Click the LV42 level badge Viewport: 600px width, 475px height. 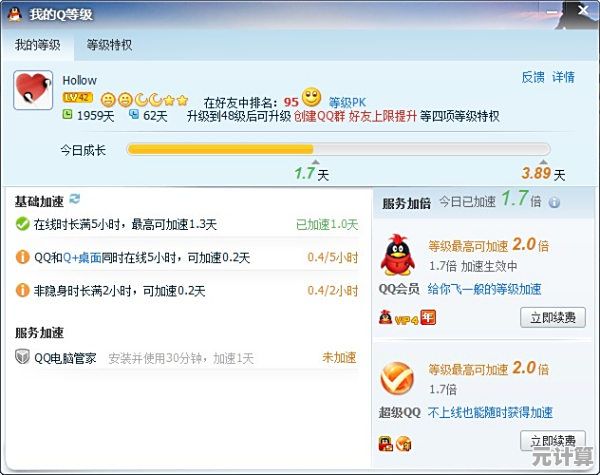click(78, 98)
